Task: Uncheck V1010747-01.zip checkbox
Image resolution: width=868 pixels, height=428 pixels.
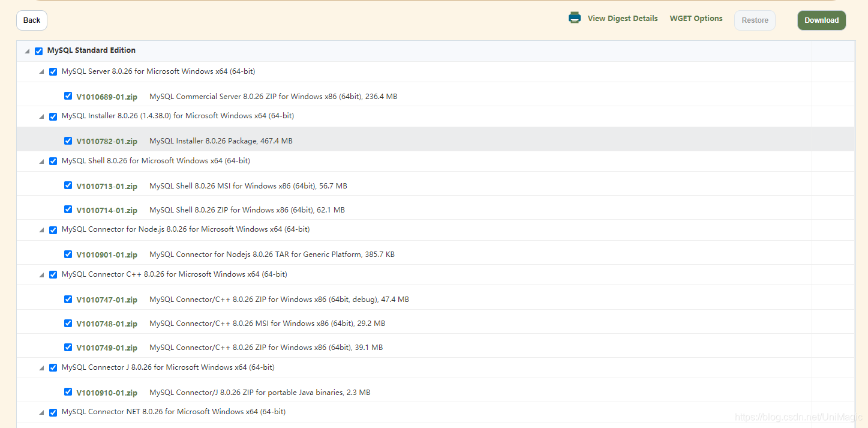Action: (68, 299)
